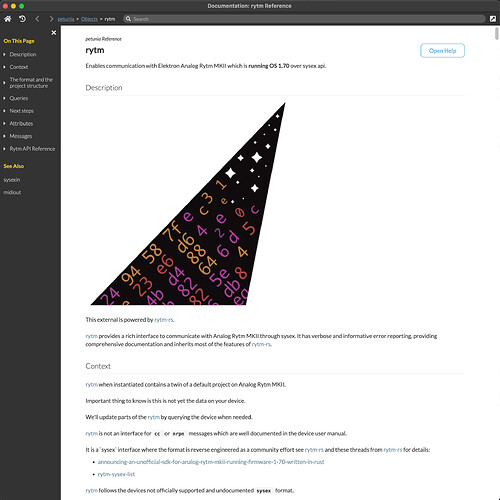Jump to Messages section in sidebar
Image resolution: width=500 pixels, height=500 pixels.
click(x=21, y=136)
